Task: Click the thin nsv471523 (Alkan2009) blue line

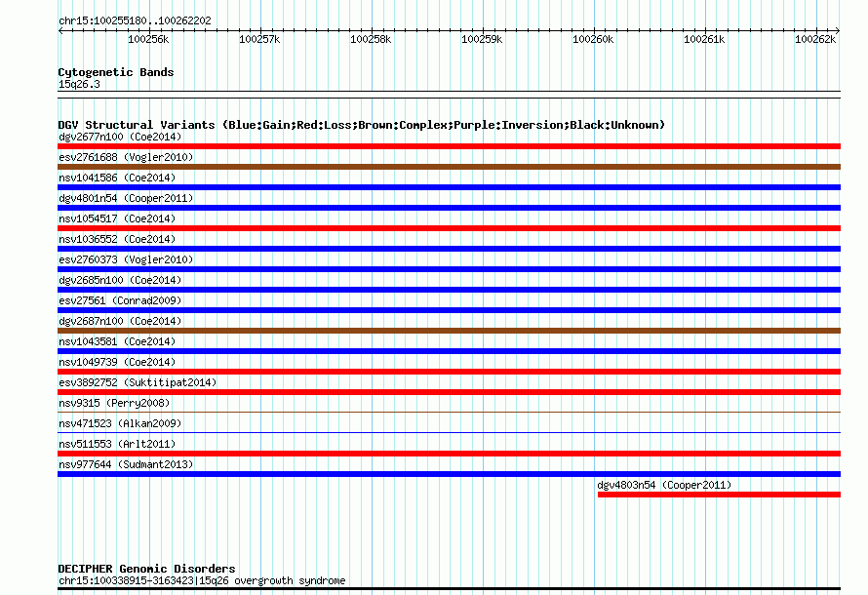Action: [449, 432]
